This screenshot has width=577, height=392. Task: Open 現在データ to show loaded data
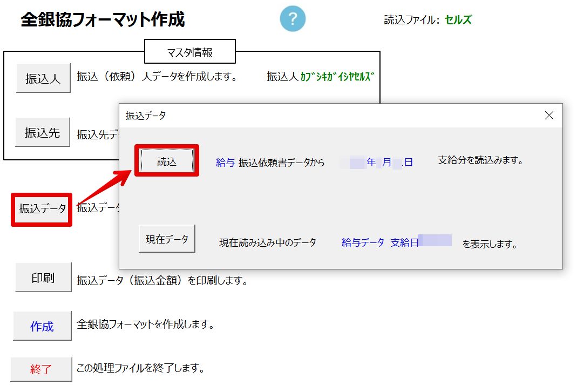click(x=167, y=239)
